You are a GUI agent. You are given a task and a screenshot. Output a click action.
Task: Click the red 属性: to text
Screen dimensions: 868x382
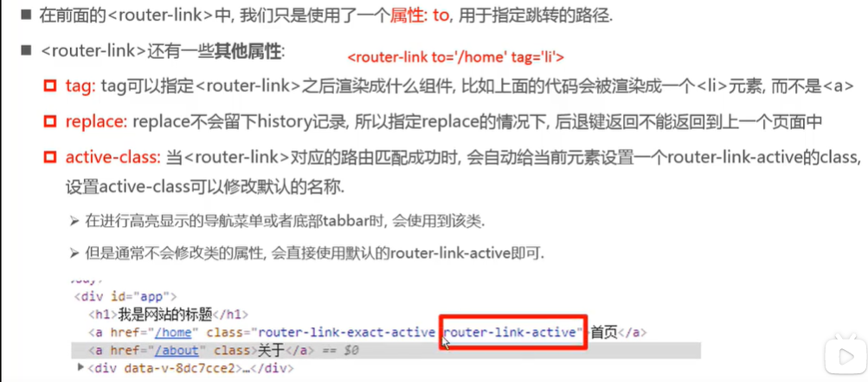[x=421, y=16]
